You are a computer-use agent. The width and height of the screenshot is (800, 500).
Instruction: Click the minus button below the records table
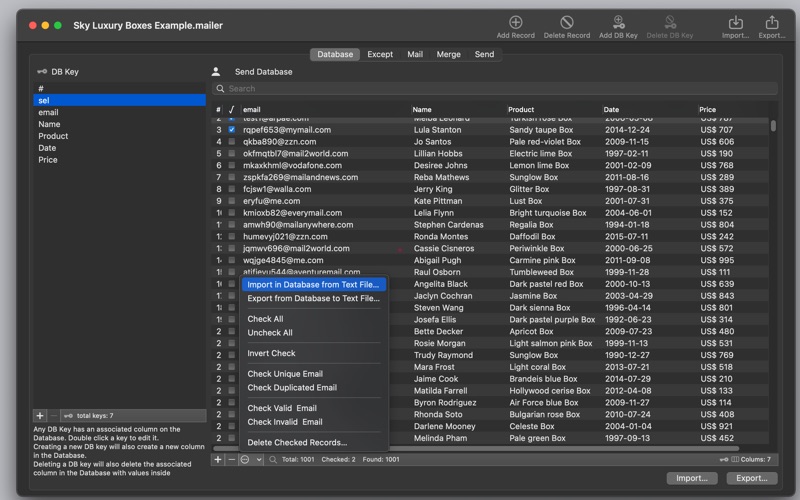coord(231,459)
